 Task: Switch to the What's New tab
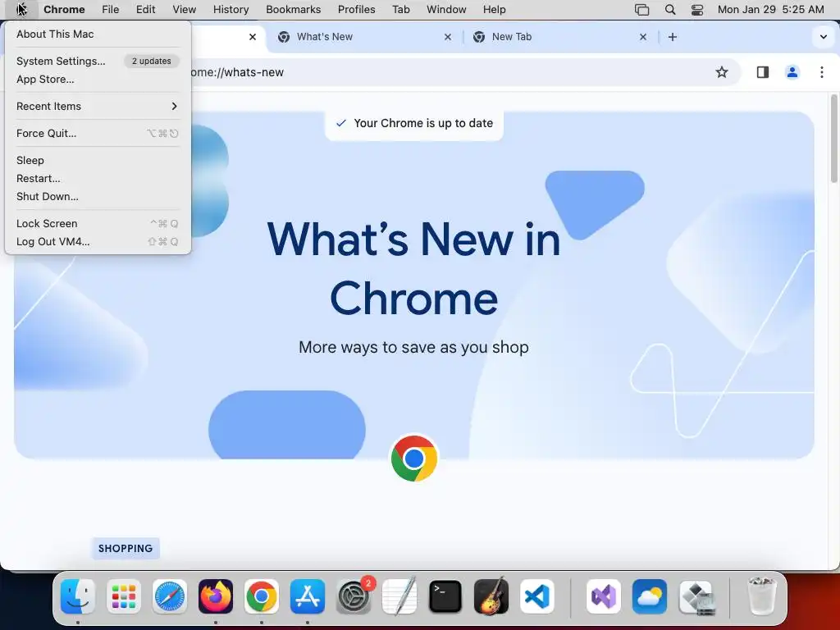[364, 37]
